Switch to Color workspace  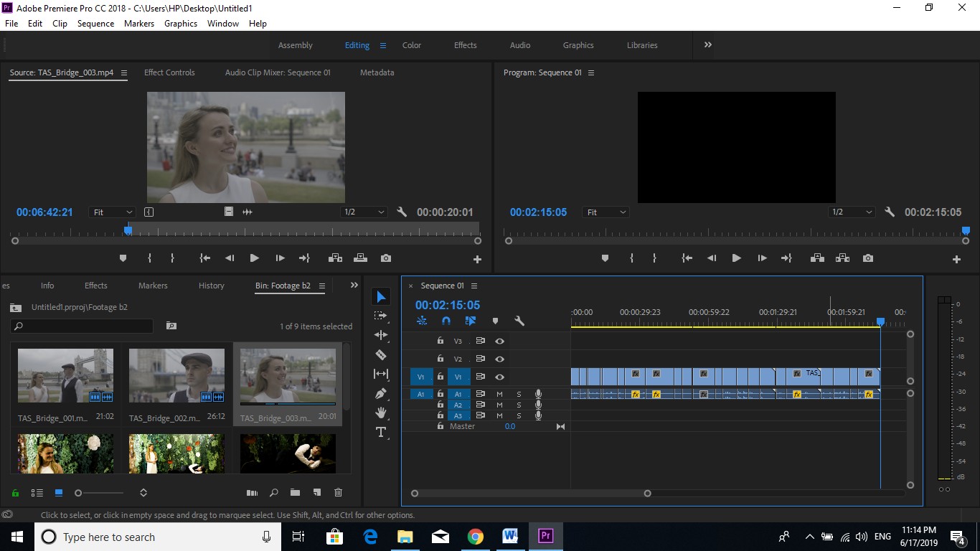coord(412,45)
